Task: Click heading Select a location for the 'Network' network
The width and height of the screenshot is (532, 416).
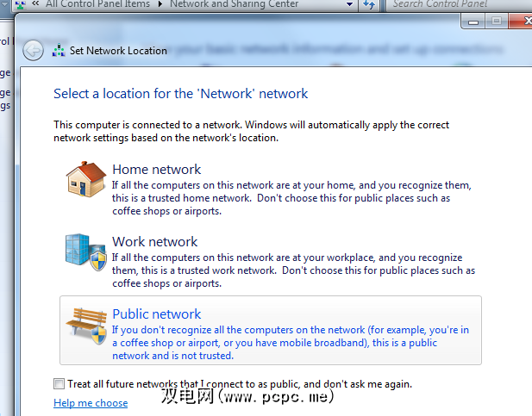Action: point(180,94)
